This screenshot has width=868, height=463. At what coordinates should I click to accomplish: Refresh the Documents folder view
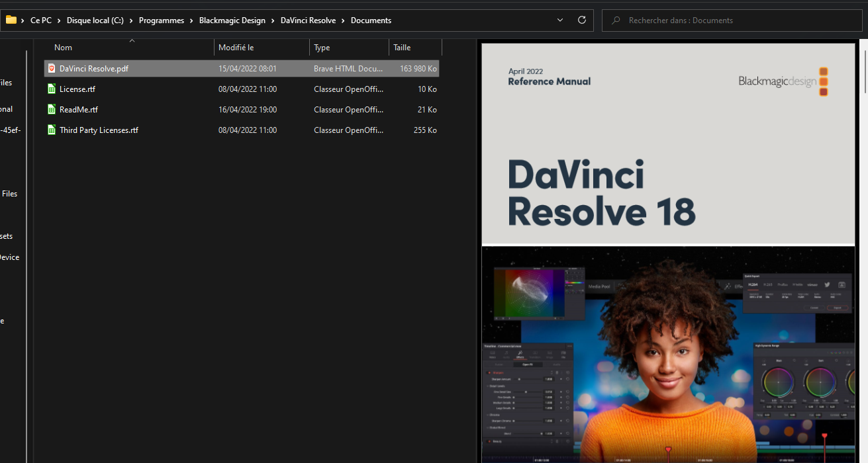[x=582, y=20]
